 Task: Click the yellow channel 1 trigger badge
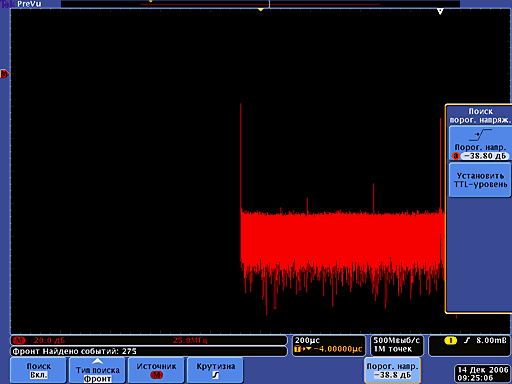[x=450, y=340]
